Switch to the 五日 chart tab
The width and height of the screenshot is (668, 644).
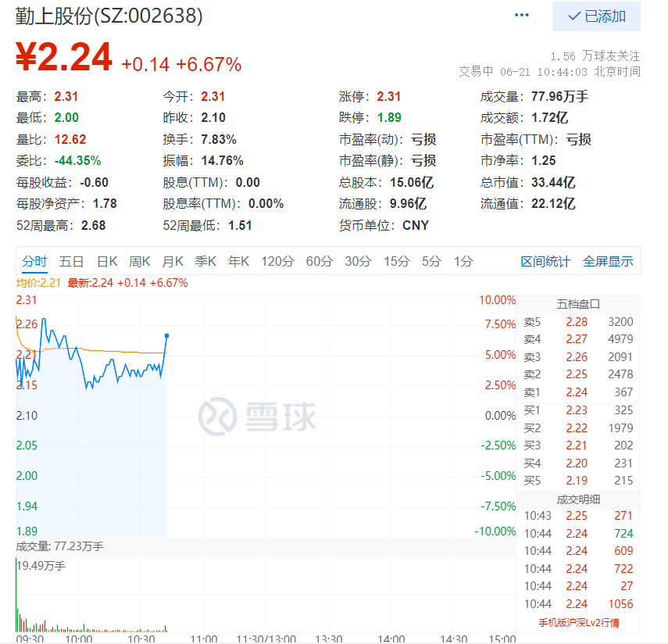point(71,261)
